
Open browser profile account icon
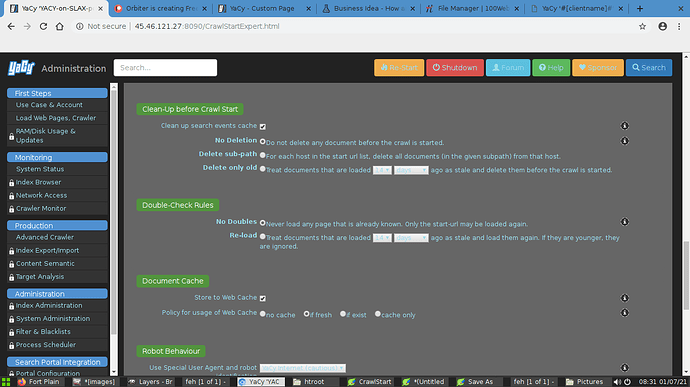coord(662,26)
